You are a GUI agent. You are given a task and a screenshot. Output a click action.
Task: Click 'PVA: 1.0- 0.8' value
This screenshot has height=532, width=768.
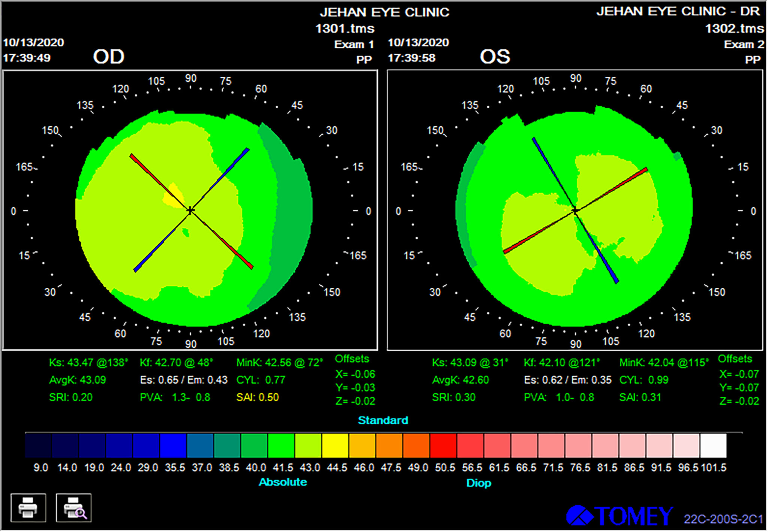click(559, 397)
